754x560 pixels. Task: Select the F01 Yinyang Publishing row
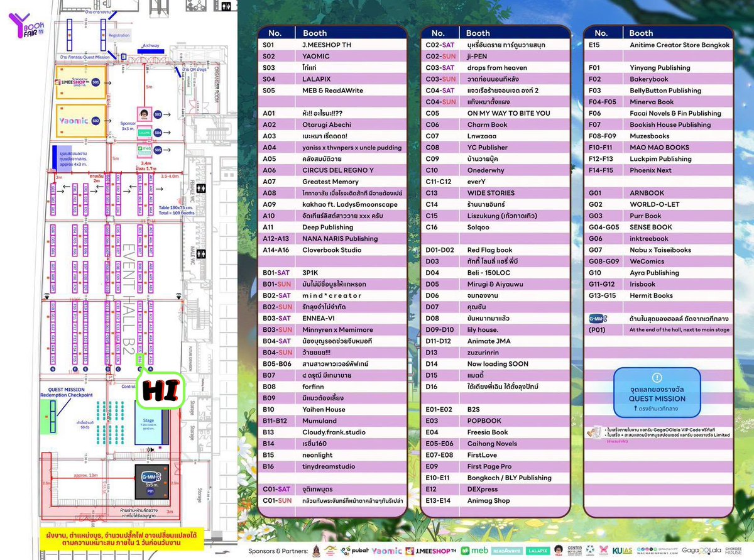[658, 67]
